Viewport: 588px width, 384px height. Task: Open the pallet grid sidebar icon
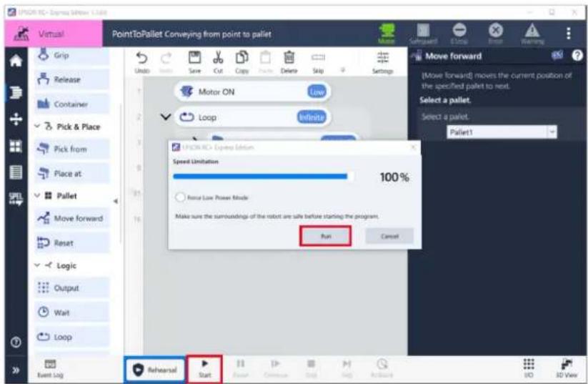[x=16, y=146]
